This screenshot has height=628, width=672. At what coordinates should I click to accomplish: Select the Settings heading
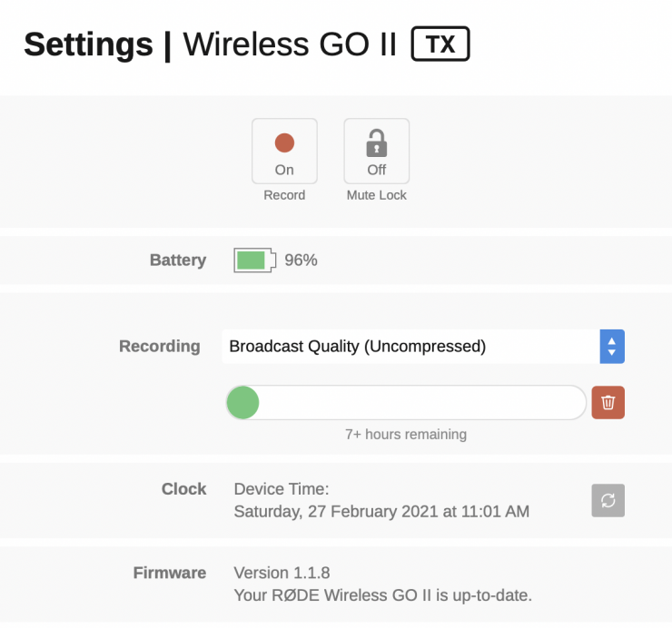click(88, 44)
